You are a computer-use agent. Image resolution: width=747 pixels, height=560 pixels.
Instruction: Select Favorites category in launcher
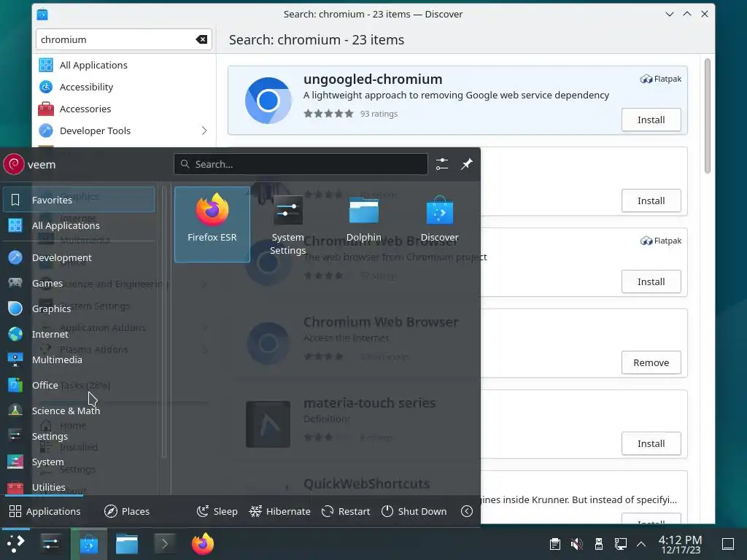tap(79, 200)
